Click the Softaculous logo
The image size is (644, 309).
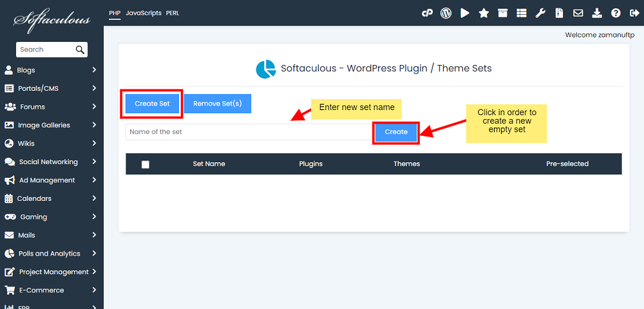52,21
